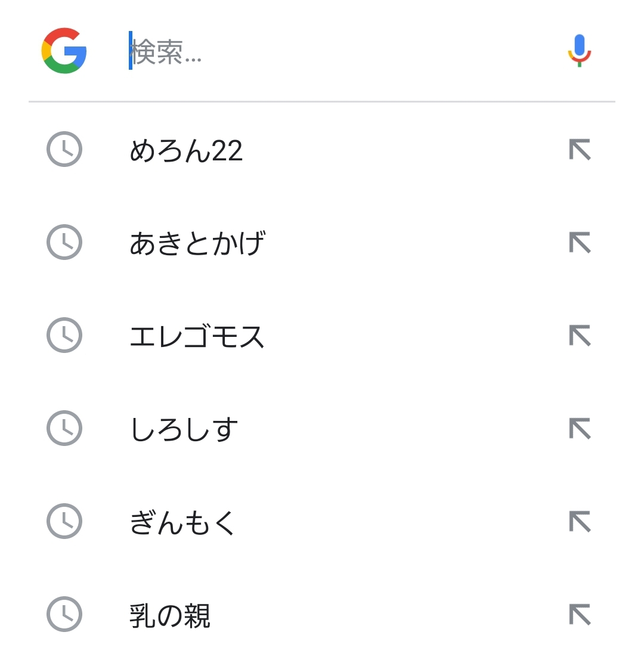
Task: Tap the Google logo icon
Action: (x=64, y=51)
